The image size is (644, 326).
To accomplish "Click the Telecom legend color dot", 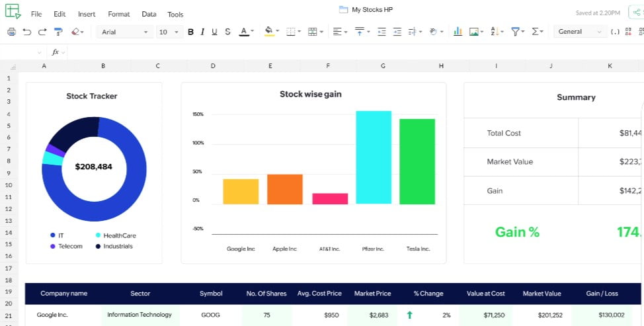I will (53, 247).
